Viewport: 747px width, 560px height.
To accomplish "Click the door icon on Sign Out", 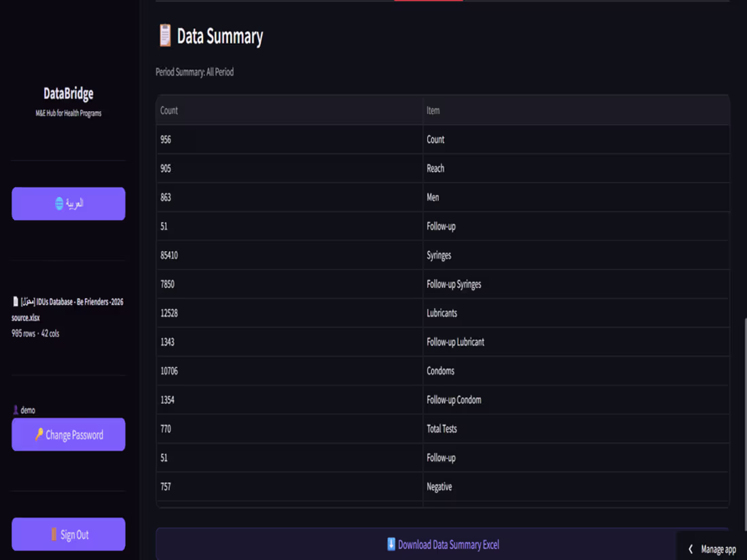I will (x=54, y=534).
